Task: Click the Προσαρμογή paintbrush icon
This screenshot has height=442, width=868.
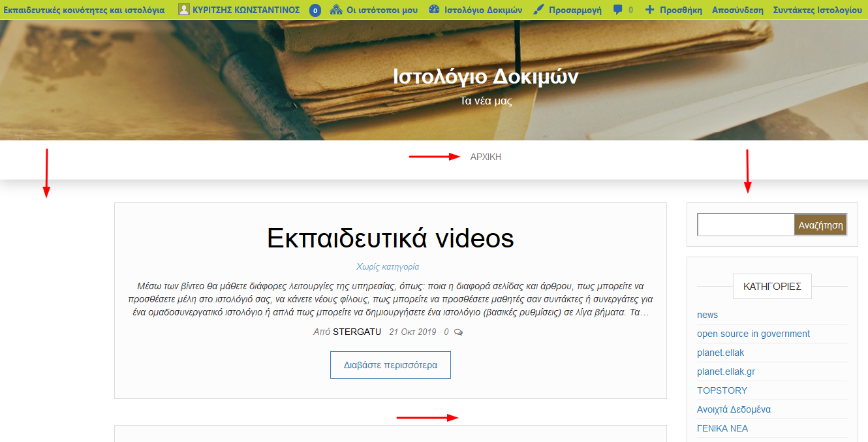Action: (538, 10)
